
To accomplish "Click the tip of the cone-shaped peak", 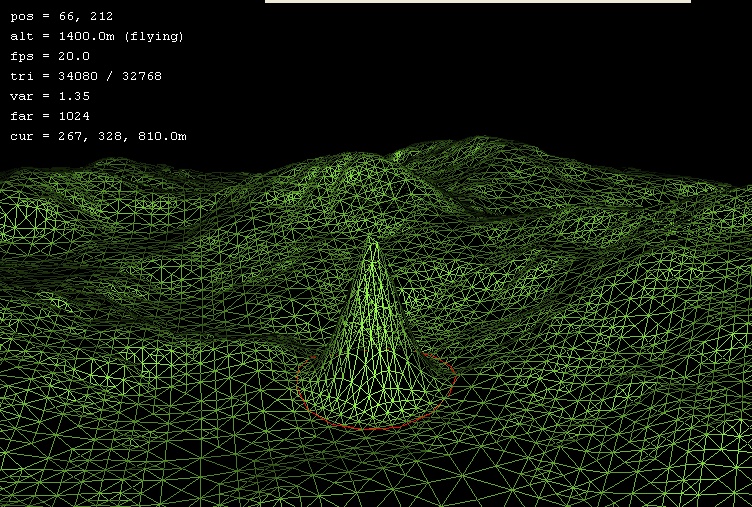I will 373,240.
